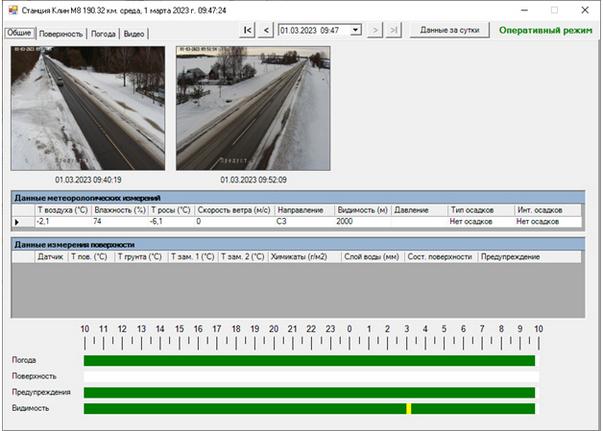The height and width of the screenshot is (431, 603).
Task: Switch to the Видео tab
Action: point(135,33)
